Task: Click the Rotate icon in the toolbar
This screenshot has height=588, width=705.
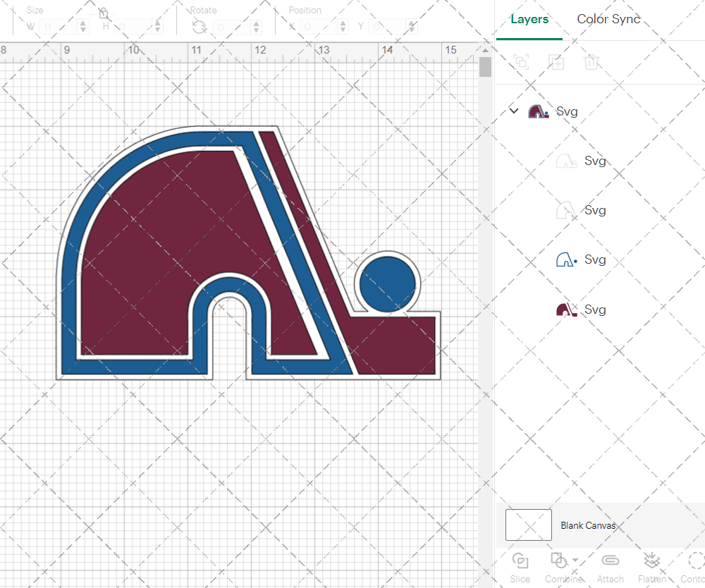Action: [200, 27]
